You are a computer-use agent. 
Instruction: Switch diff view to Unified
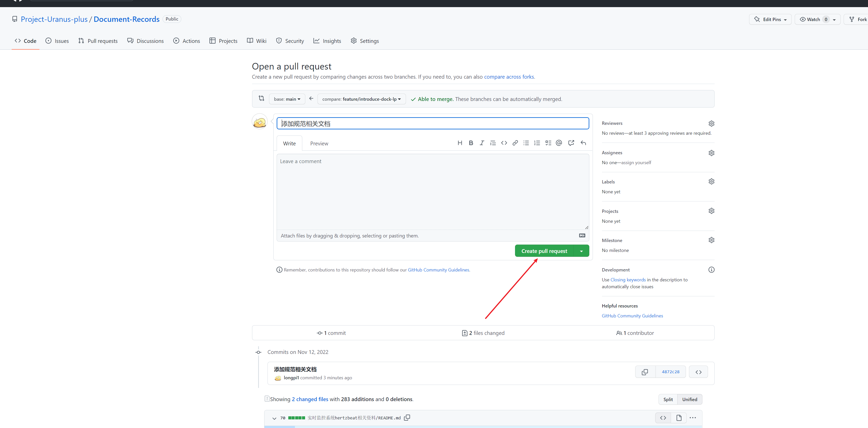click(x=689, y=399)
